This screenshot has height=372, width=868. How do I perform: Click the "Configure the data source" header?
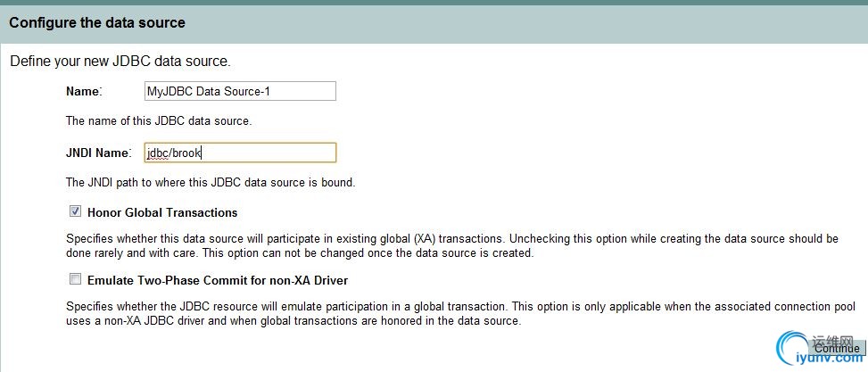point(97,22)
